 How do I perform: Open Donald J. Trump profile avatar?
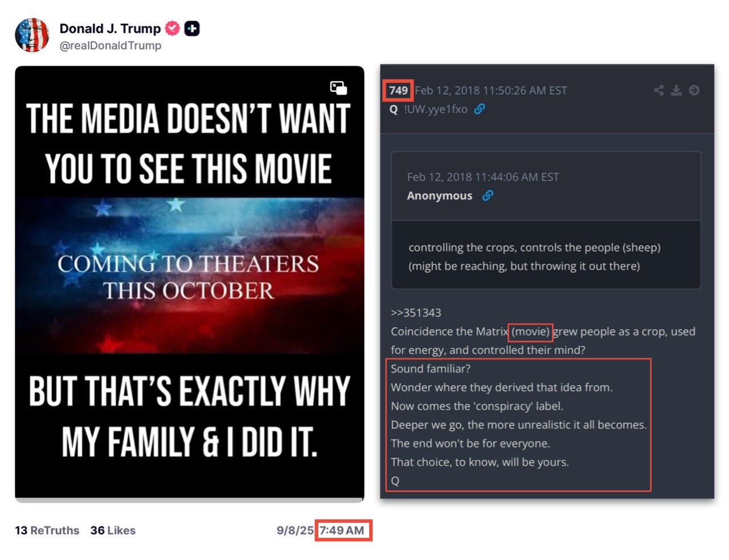[x=32, y=35]
